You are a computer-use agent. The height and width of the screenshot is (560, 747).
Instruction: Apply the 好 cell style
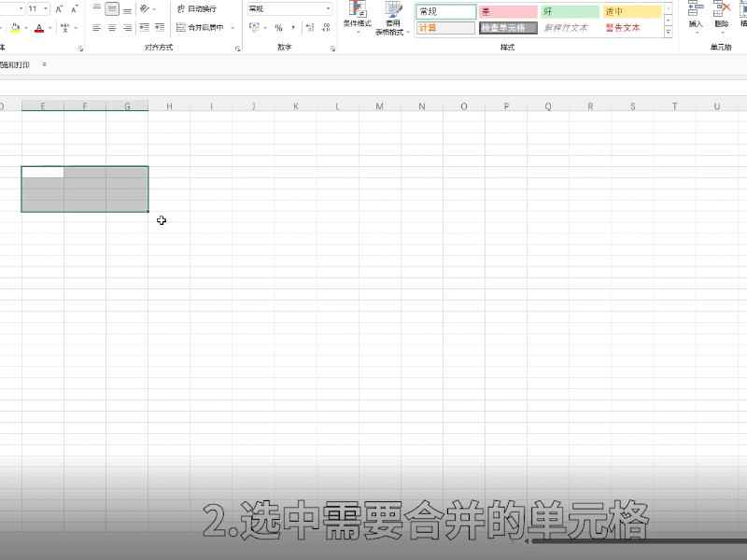tap(567, 10)
